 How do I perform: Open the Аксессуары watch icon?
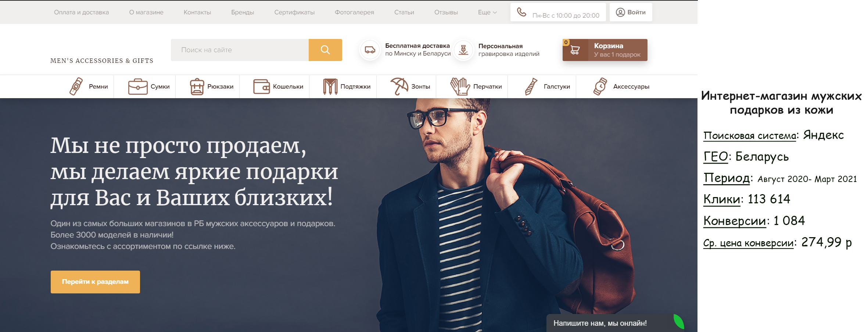tap(600, 86)
